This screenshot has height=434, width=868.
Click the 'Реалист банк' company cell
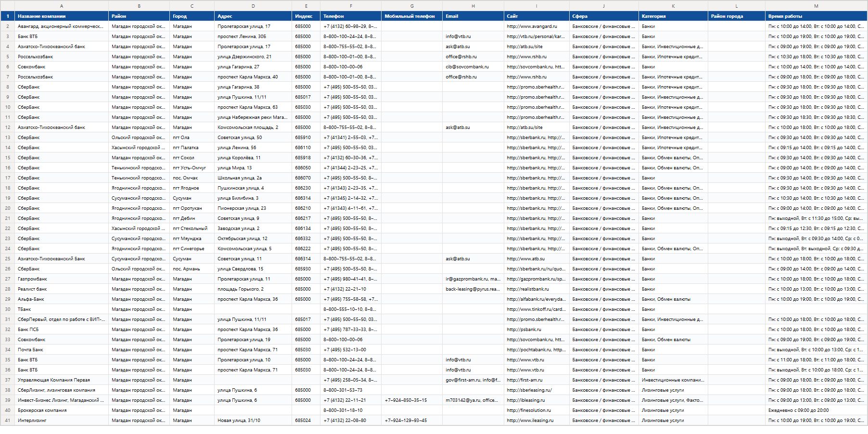pos(62,289)
